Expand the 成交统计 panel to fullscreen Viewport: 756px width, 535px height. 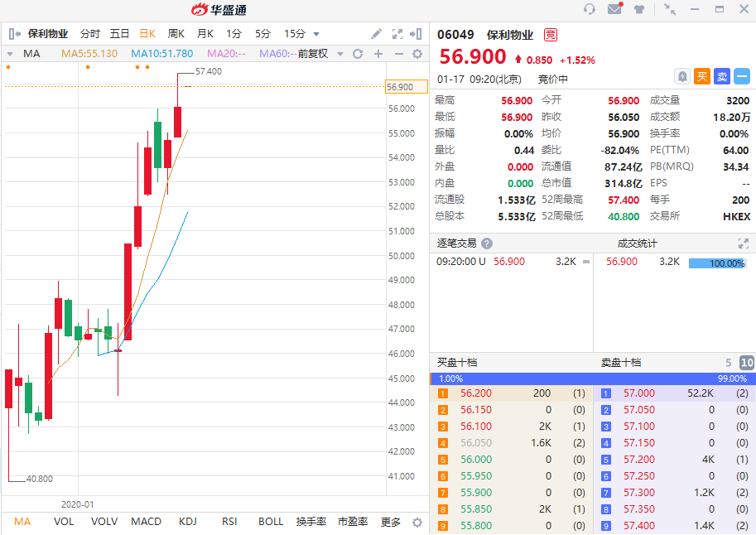tap(744, 243)
